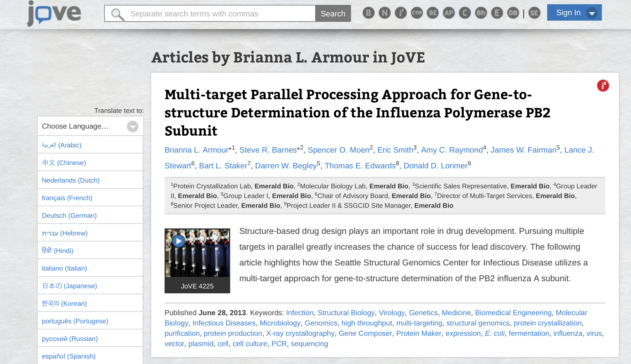Click the Structural Biology keyword

coord(346,313)
